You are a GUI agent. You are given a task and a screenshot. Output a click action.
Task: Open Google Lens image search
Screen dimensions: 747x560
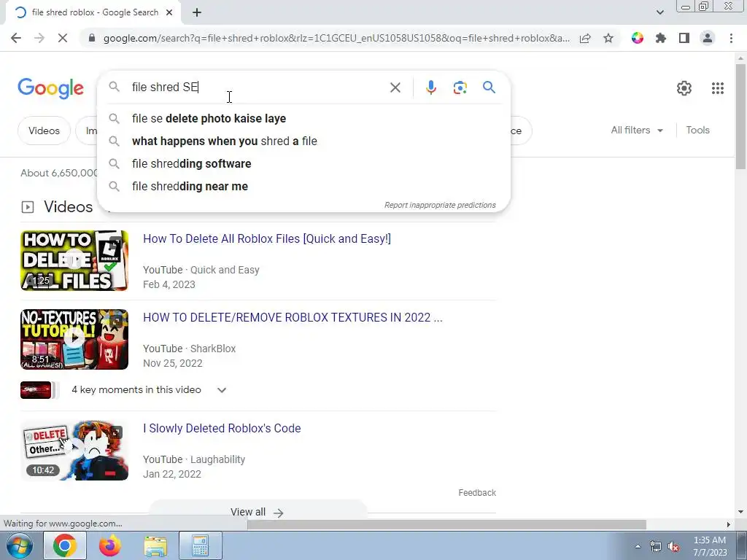tap(460, 87)
